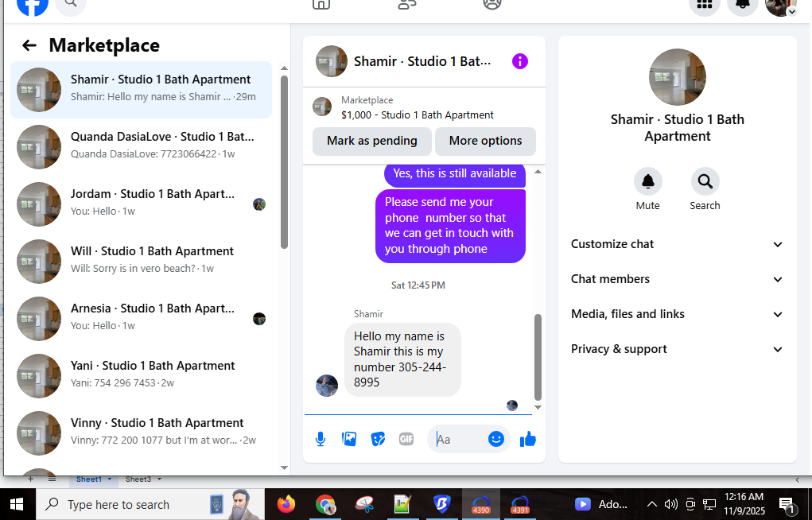Send a thumbs-up like

coord(528,439)
